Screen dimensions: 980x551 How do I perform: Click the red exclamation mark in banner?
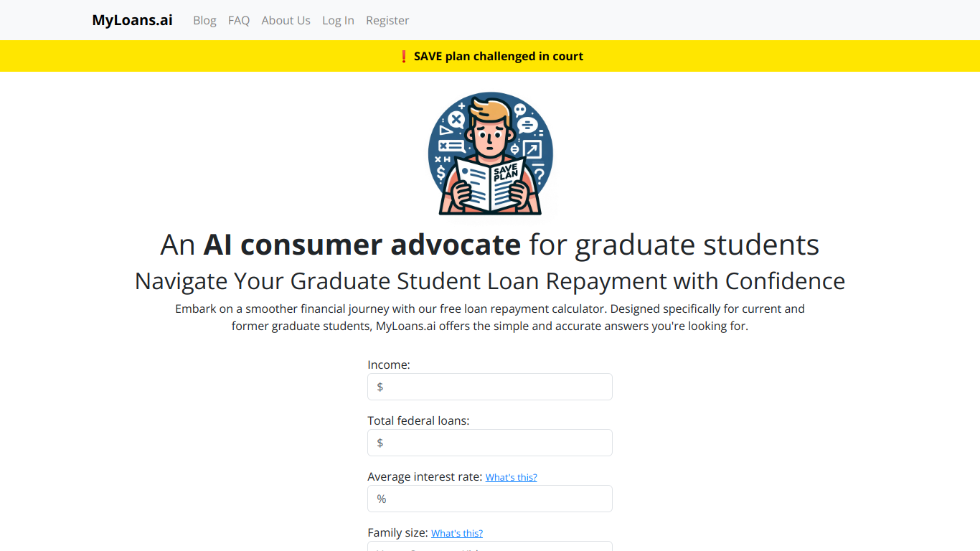[404, 56]
